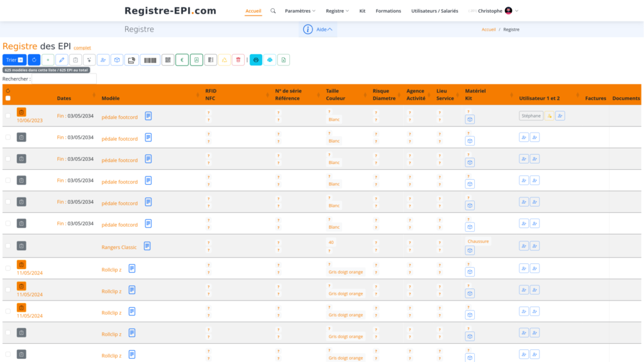
Task: Click the orange inspection icon dated 10/06/2023
Action: 21,112
